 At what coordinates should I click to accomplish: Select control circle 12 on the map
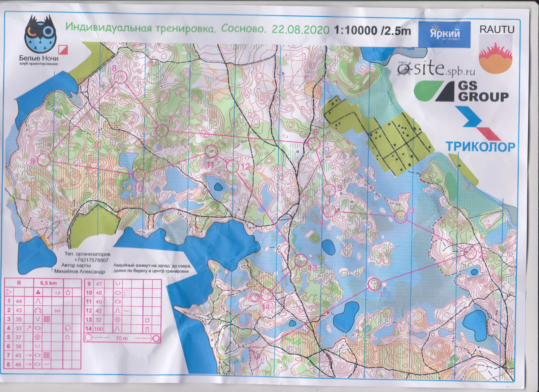(x=232, y=166)
